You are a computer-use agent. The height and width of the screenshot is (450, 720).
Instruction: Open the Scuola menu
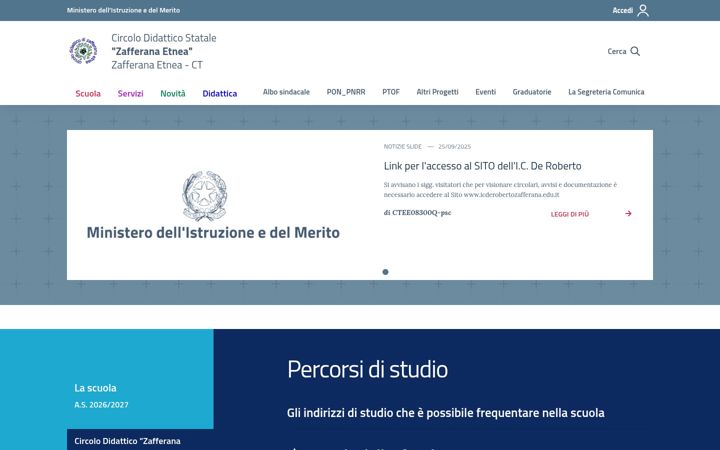[x=88, y=93]
